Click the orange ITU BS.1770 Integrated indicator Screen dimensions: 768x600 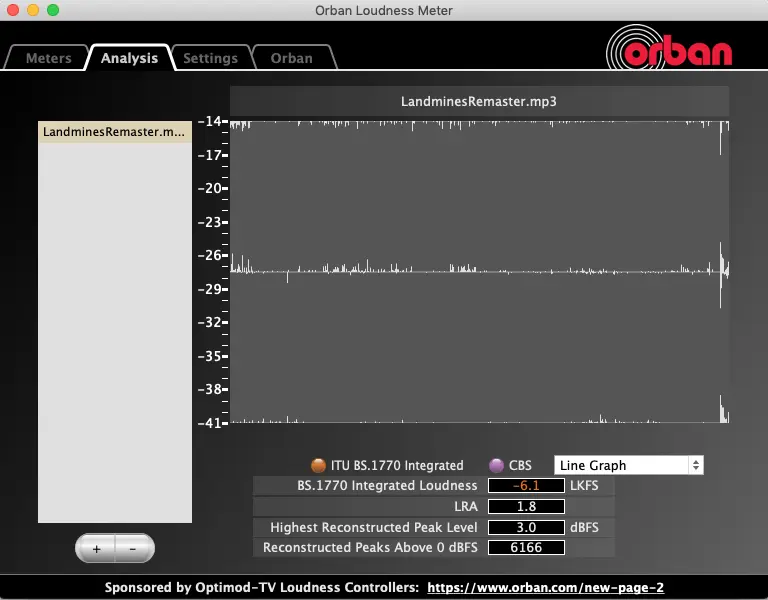(318, 465)
